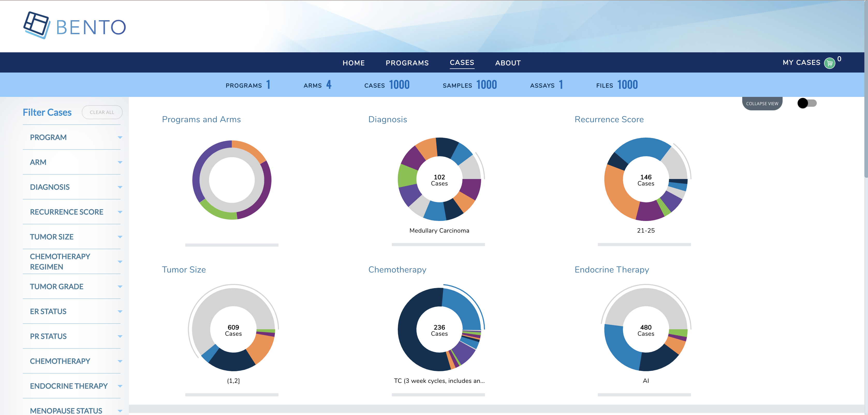Expand the ER Status filter
Screen dimensions: 868x415
(x=72, y=311)
